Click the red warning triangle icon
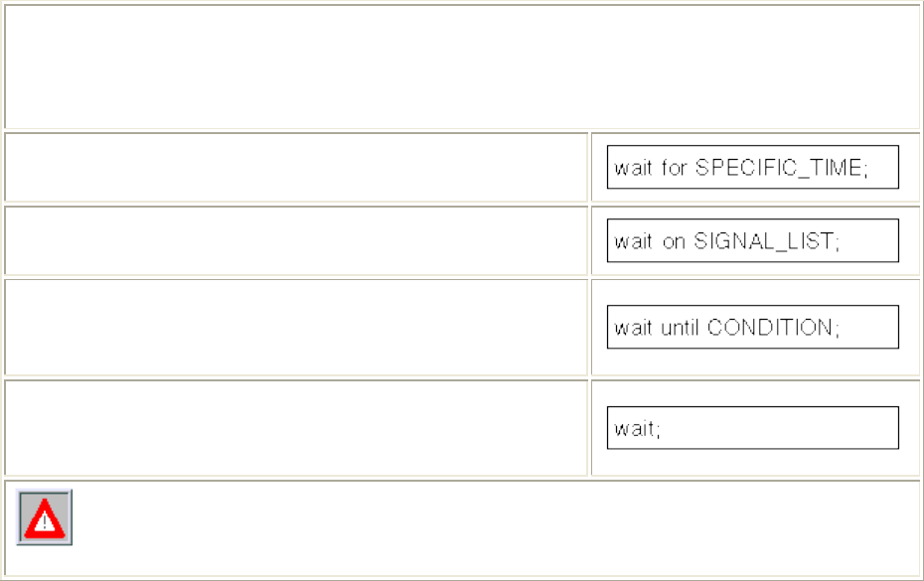924x581 pixels. [x=44, y=518]
